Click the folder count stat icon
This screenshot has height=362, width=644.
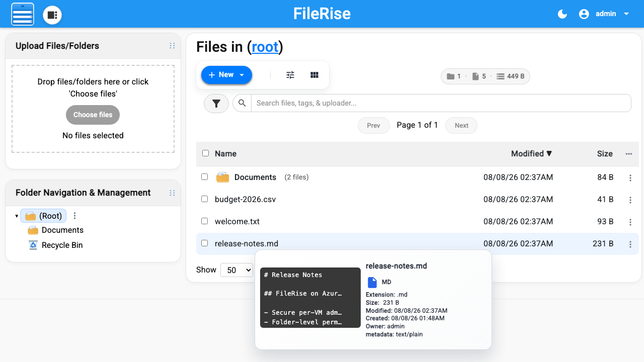click(450, 76)
